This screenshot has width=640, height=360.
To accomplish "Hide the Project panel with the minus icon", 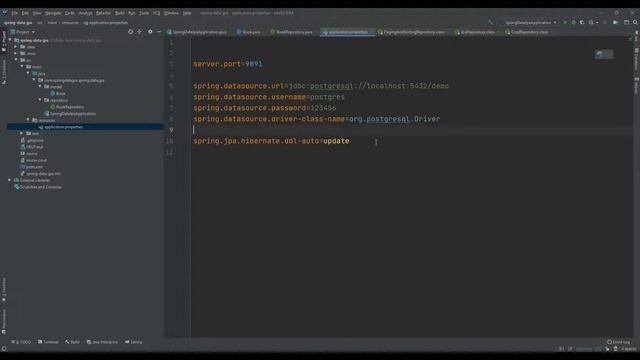I will pos(159,31).
